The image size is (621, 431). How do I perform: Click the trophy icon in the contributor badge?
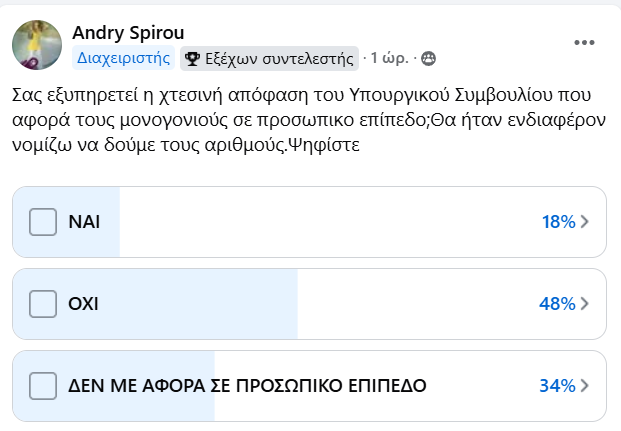click(192, 59)
